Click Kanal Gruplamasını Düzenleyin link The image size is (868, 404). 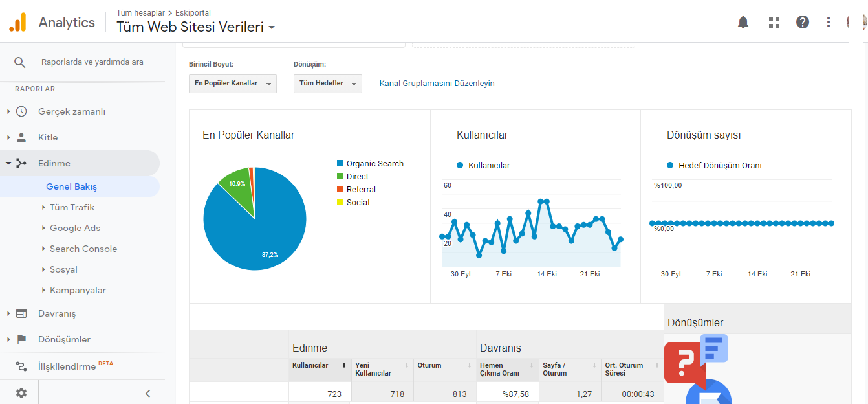pyautogui.click(x=437, y=84)
